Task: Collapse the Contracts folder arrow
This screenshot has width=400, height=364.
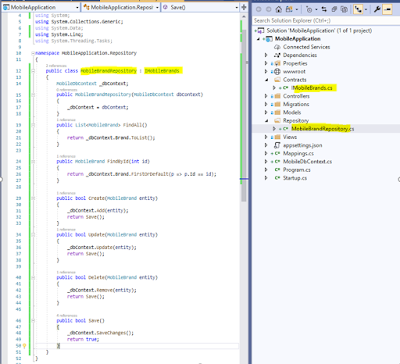Action: 267,80
